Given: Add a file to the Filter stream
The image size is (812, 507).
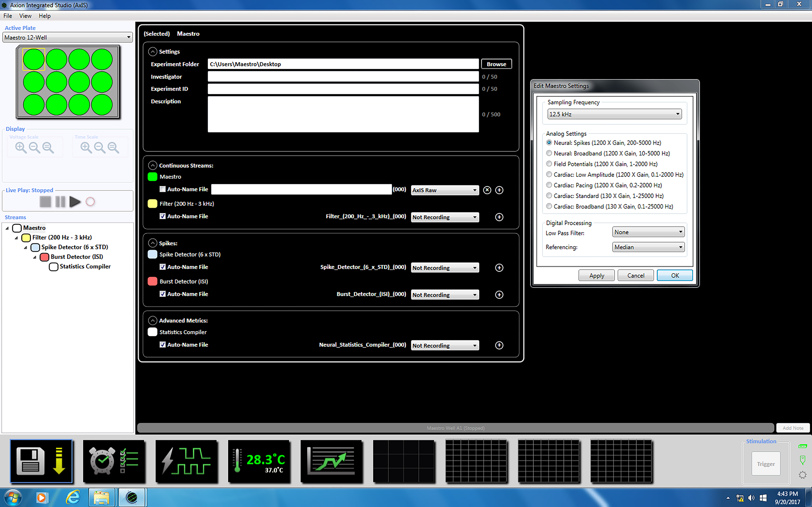Looking at the screenshot, I should [x=499, y=217].
